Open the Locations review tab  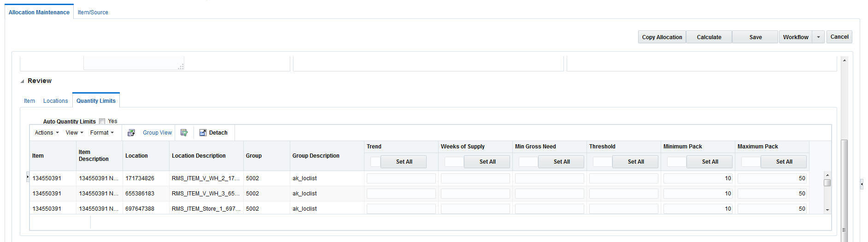[x=55, y=101]
